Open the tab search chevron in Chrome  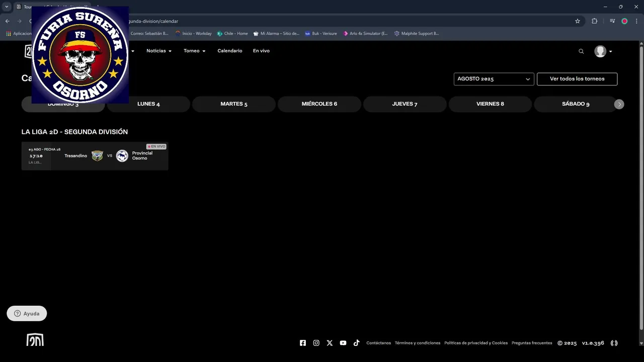tap(7, 7)
